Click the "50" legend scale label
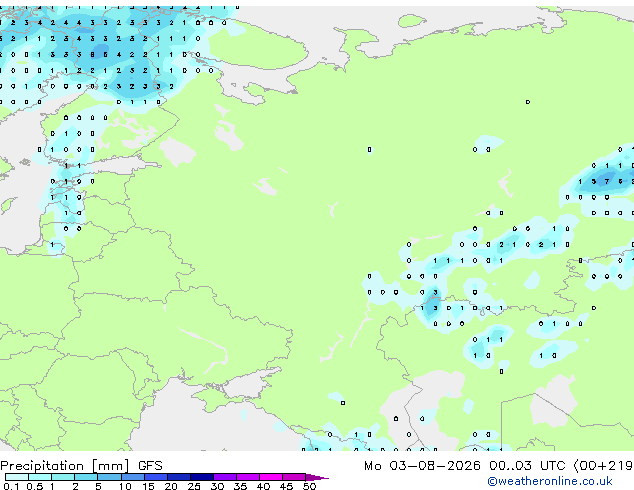Screen dimensions: 634x490 click(309, 486)
